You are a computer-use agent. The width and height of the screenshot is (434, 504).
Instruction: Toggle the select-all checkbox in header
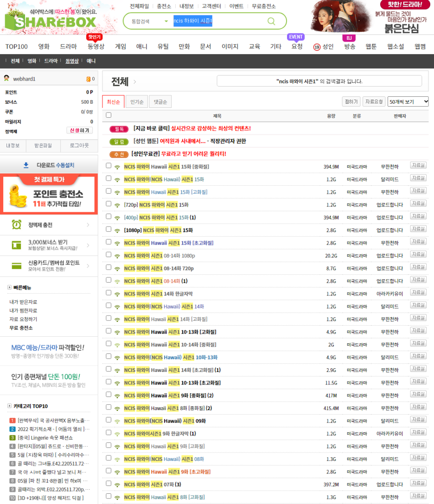(108, 115)
